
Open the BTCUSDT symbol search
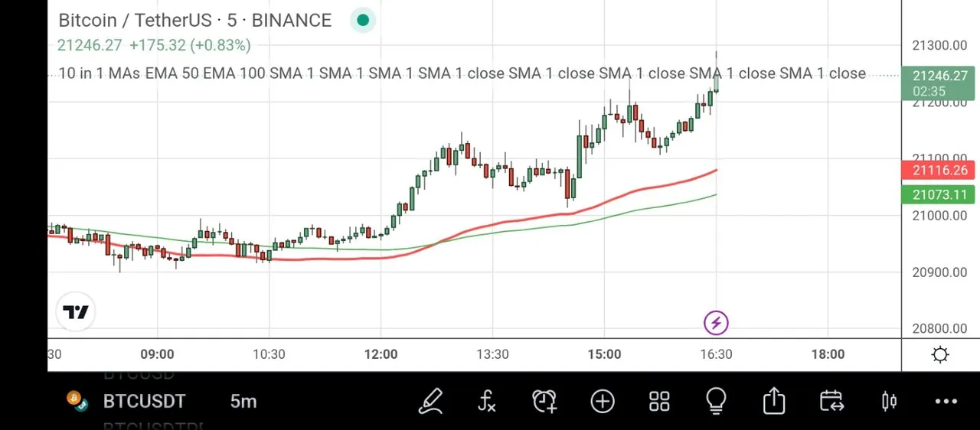[145, 401]
